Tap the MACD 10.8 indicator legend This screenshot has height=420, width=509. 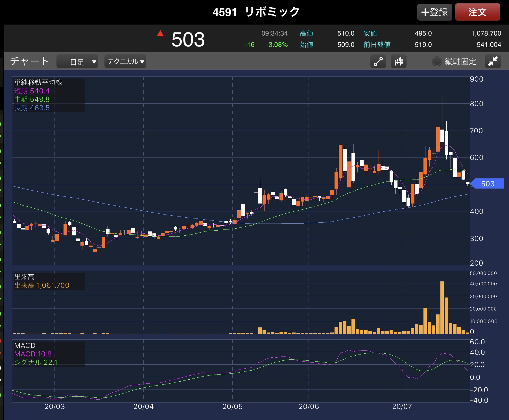[x=33, y=354]
